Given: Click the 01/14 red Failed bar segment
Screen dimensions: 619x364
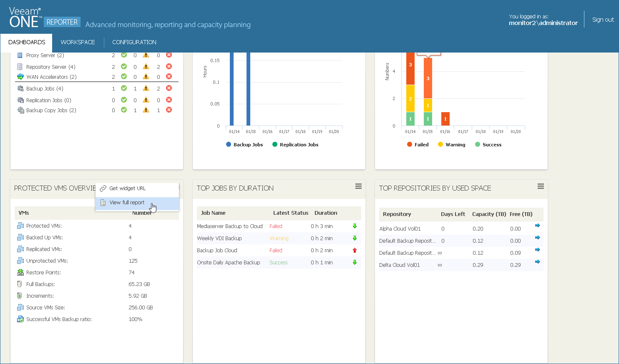Looking at the screenshot, I should tap(410, 69).
